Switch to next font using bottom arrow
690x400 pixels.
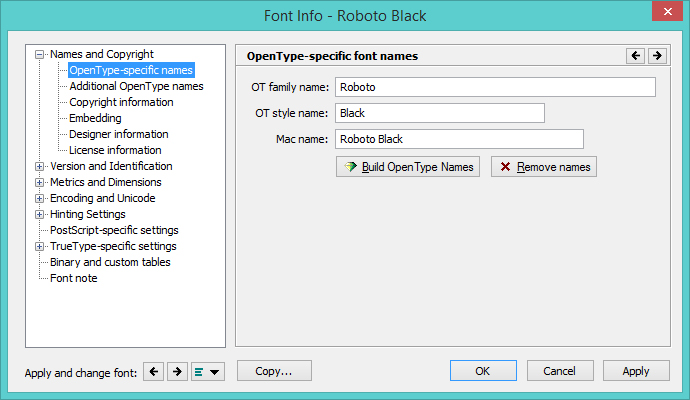[176, 372]
